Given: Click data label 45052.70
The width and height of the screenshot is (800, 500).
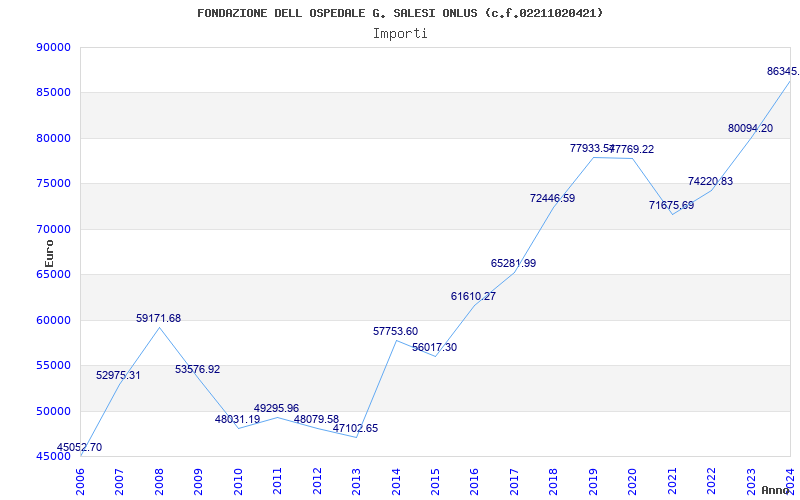Looking at the screenshot, I should (x=79, y=447).
